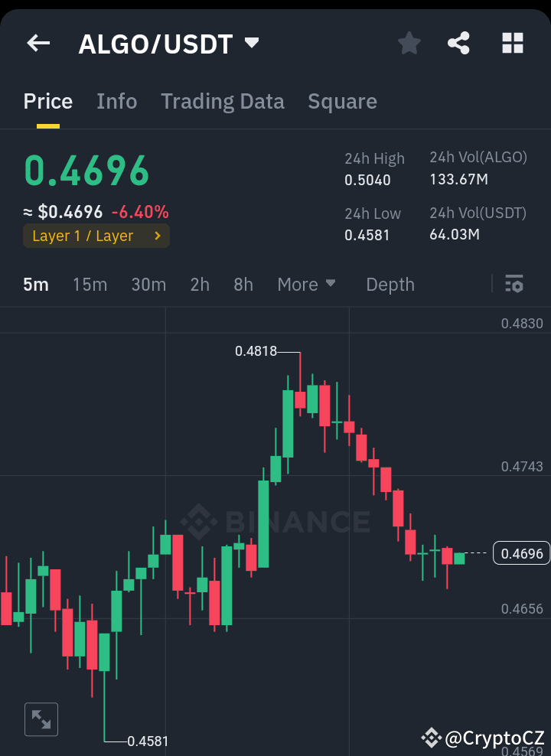Share the ALGO/USDT chart via the share icon
551x756 pixels.
(x=458, y=43)
